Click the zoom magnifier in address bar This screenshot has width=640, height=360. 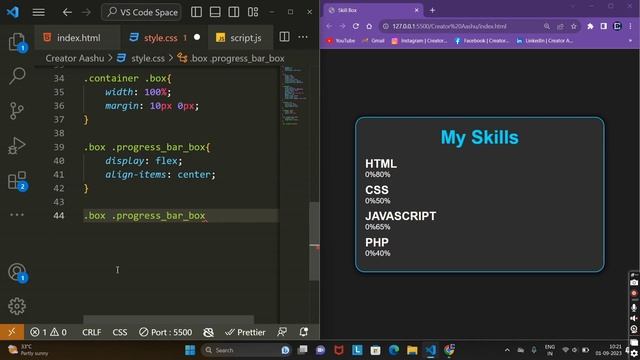tap(547, 26)
